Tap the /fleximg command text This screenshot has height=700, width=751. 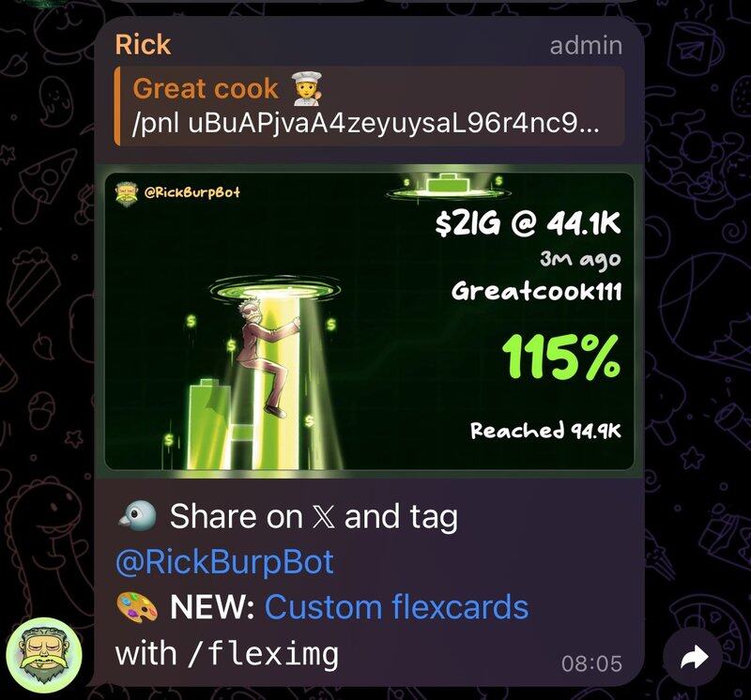click(264, 654)
